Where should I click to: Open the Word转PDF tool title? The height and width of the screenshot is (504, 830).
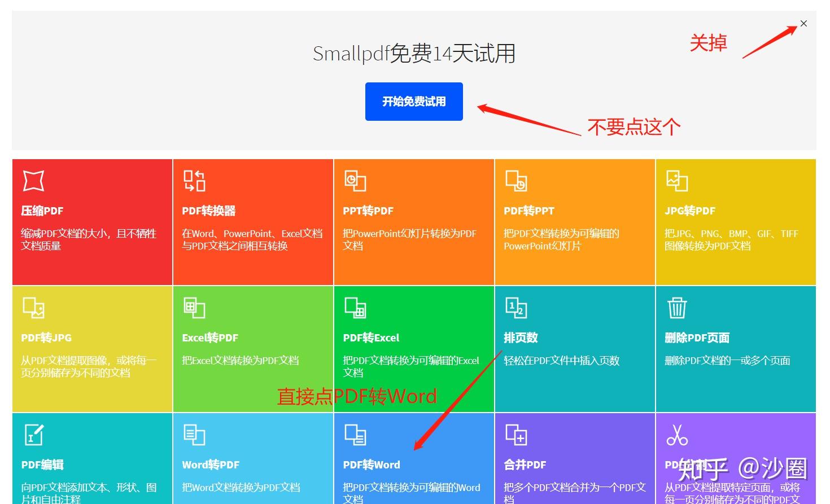coord(211,465)
